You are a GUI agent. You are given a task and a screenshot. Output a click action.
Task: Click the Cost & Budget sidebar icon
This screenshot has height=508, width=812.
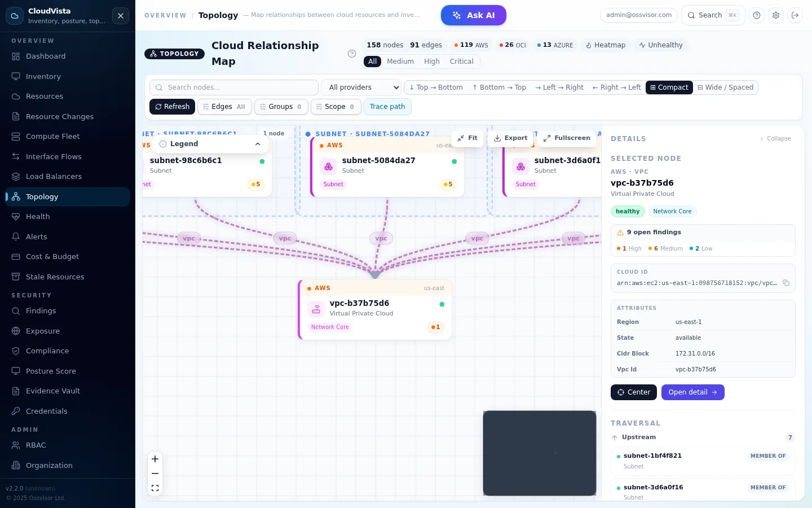pos(16,257)
